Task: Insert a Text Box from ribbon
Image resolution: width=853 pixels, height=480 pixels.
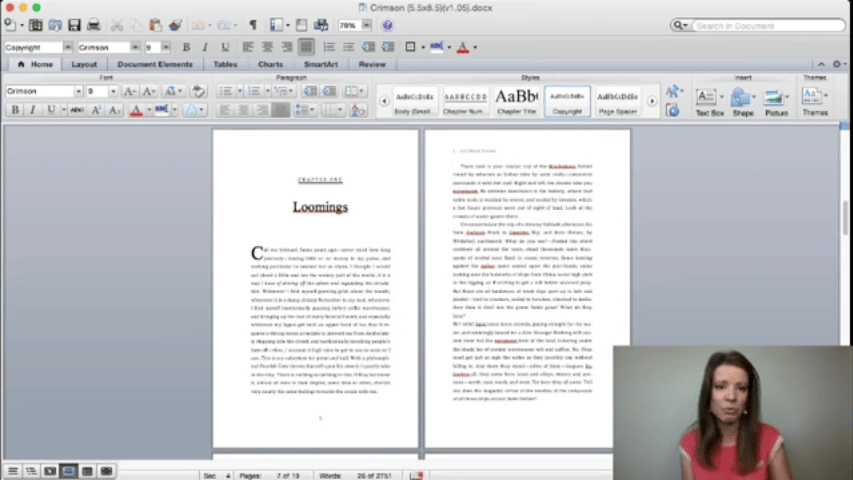Action: click(x=709, y=101)
